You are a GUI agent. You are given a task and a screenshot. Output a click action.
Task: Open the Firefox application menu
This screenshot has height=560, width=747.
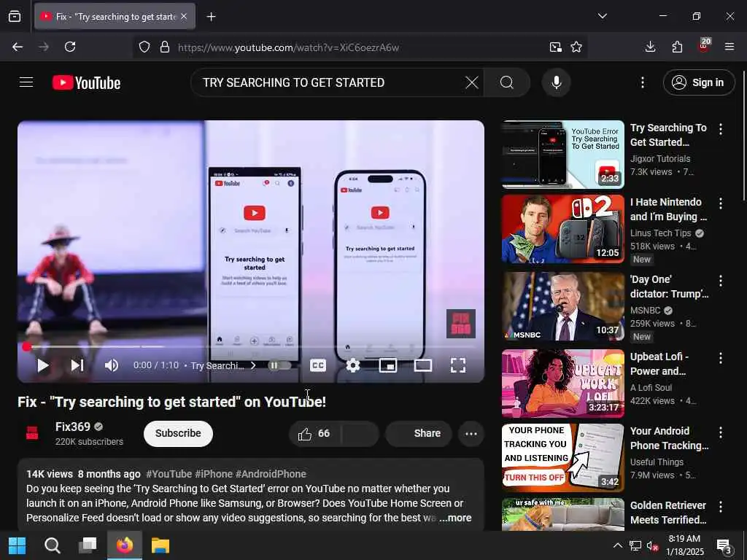click(x=729, y=47)
